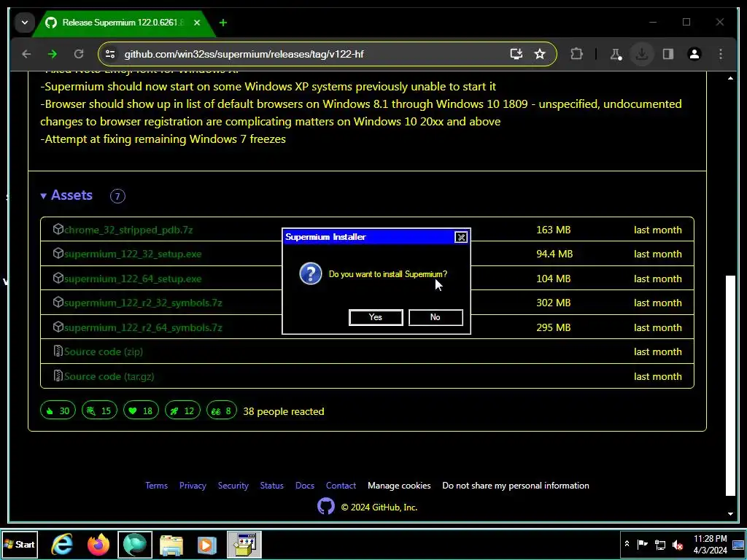Select the Release Supermium tab

point(123,23)
